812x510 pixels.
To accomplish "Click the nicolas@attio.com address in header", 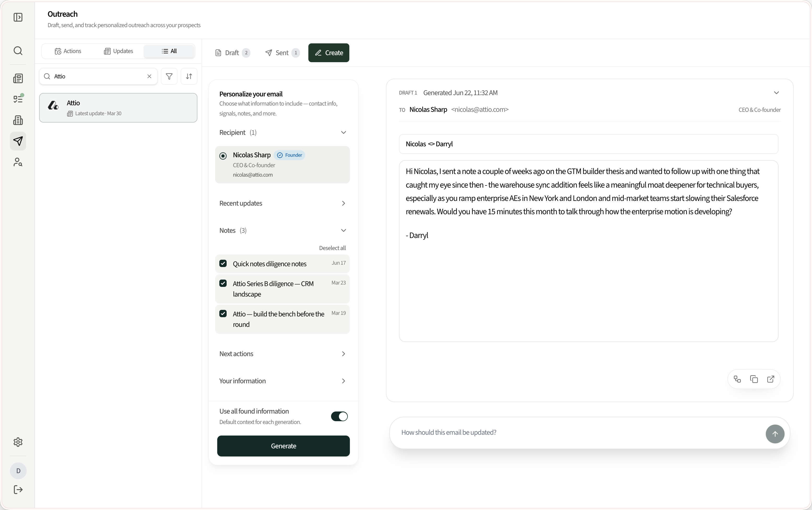I will 480,110.
